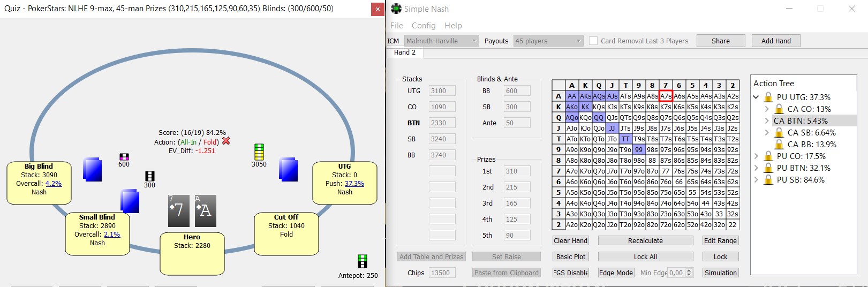Click the lock icon beside PU BTN: 32.1%

[768, 168]
